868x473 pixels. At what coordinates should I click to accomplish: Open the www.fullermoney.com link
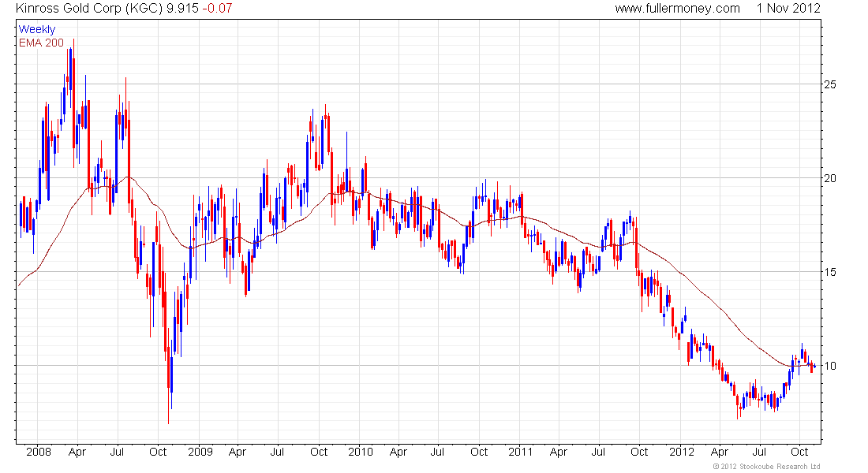(x=677, y=9)
